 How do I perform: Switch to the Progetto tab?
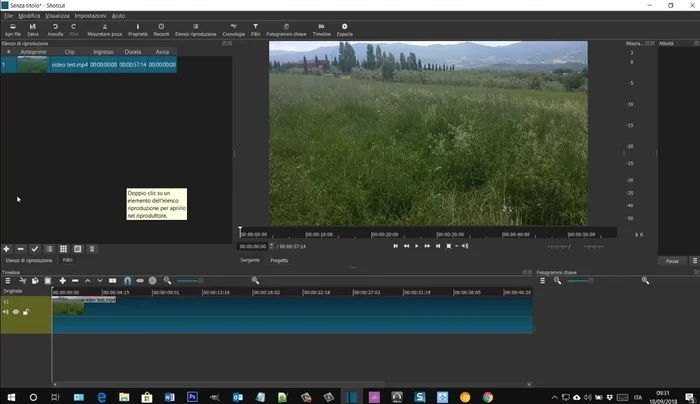(279, 260)
